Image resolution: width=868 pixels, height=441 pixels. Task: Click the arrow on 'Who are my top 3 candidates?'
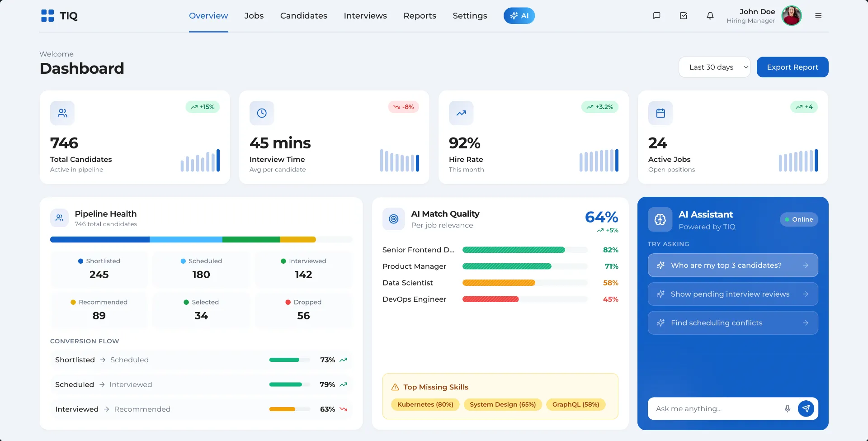(x=806, y=266)
